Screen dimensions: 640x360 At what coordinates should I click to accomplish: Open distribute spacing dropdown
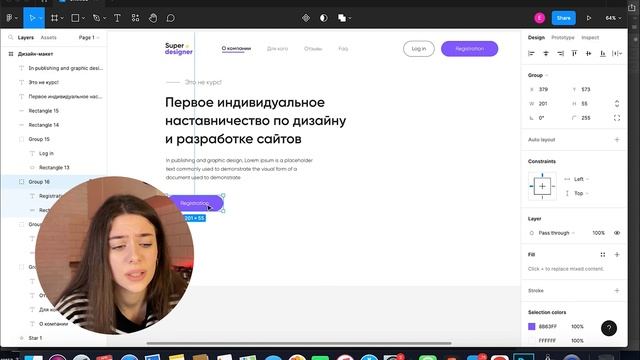pos(617,53)
